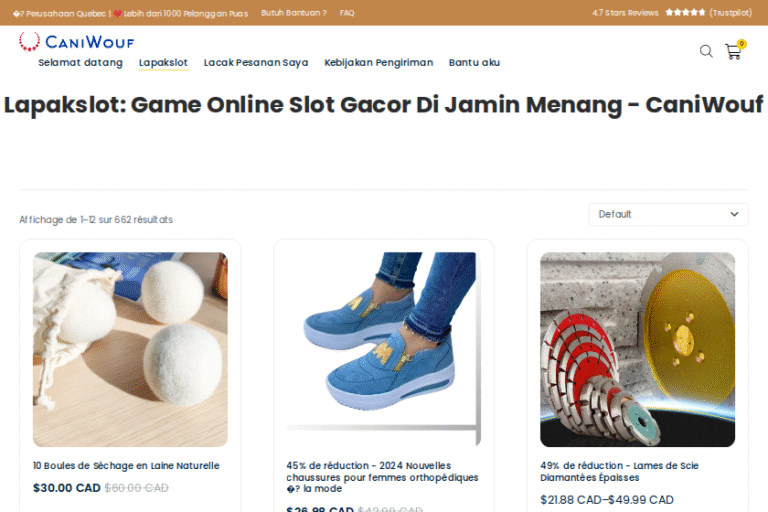Go to Selamat datang menu item
Screen dimensions: 768x512
(x=80, y=62)
